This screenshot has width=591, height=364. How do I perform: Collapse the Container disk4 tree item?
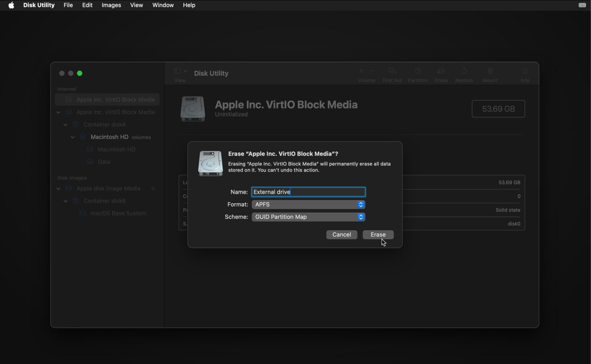pos(65,124)
